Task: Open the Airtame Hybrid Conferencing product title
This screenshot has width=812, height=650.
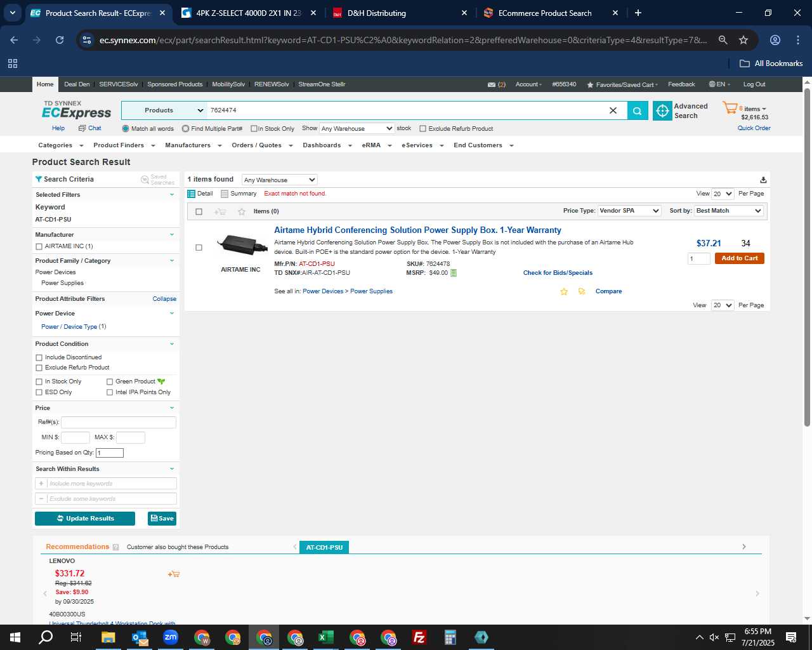Action: tap(417, 230)
